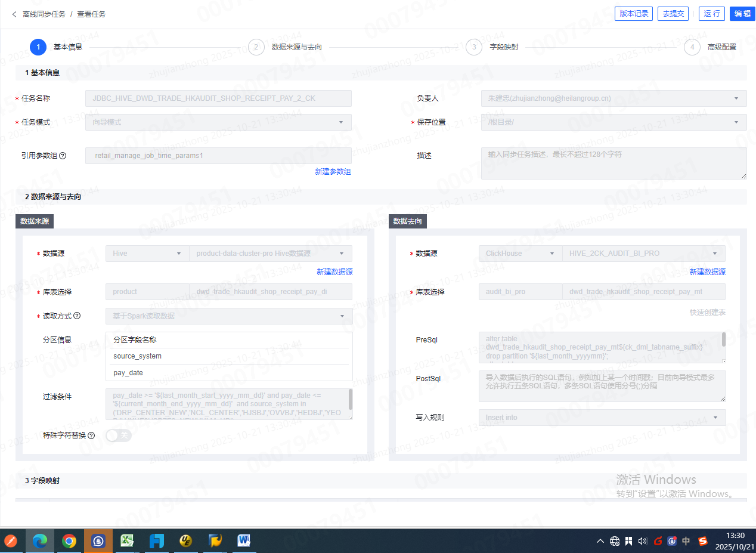The width and height of the screenshot is (756, 553).
Task: Open Word from the taskbar
Action: pyautogui.click(x=244, y=541)
